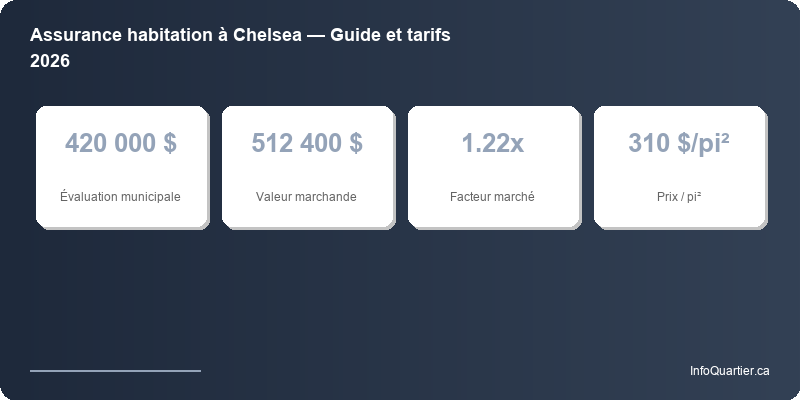800x400 pixels.
Task: Click "Chelsea" in the heading
Action: click(266, 35)
